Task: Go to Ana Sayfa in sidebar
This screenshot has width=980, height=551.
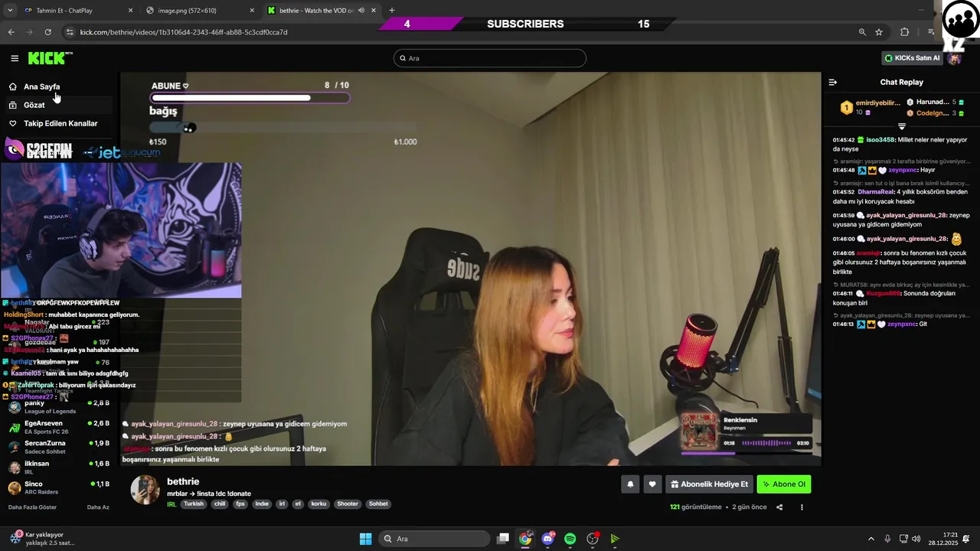Action: coord(41,86)
